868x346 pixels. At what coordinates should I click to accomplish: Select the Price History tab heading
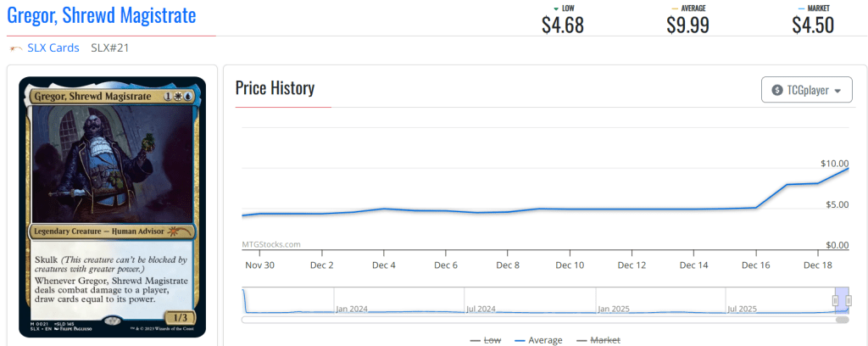pos(275,88)
